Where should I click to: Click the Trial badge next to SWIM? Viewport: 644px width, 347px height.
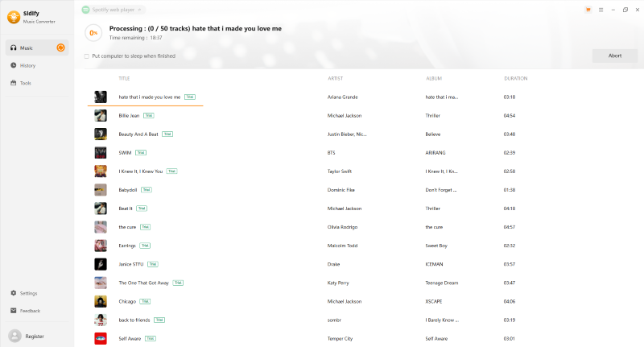pos(141,153)
